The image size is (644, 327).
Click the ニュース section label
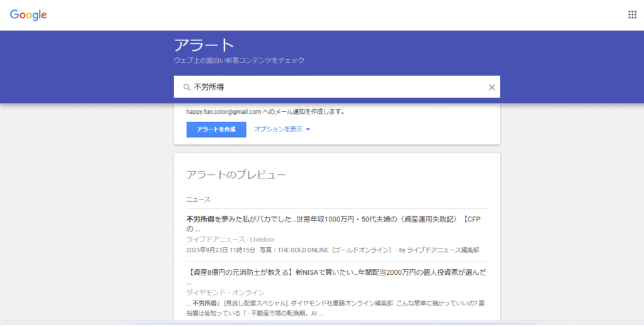[x=198, y=199]
